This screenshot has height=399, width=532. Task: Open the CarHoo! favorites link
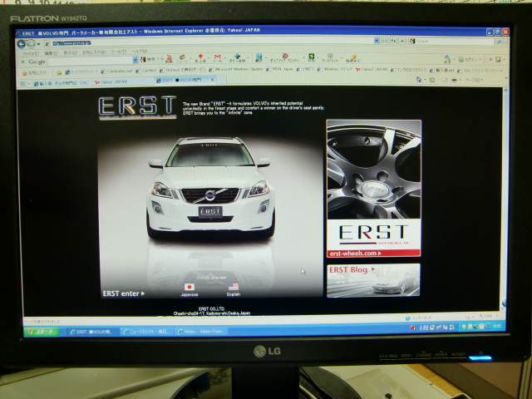[x=146, y=71]
